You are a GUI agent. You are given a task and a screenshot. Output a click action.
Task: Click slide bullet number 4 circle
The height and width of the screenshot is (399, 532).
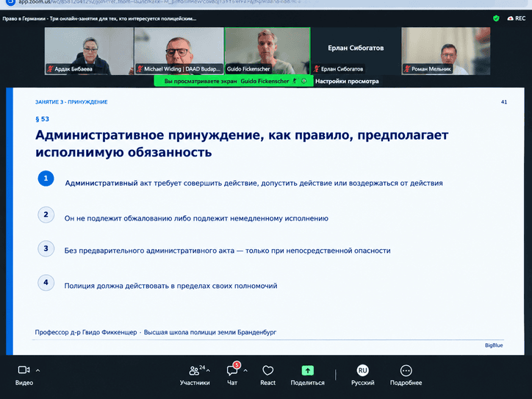[46, 283]
